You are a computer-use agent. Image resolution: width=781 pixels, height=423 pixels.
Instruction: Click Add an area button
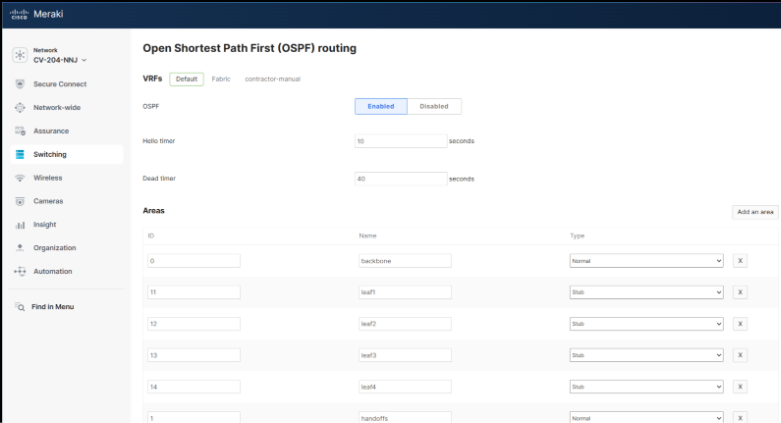click(755, 212)
